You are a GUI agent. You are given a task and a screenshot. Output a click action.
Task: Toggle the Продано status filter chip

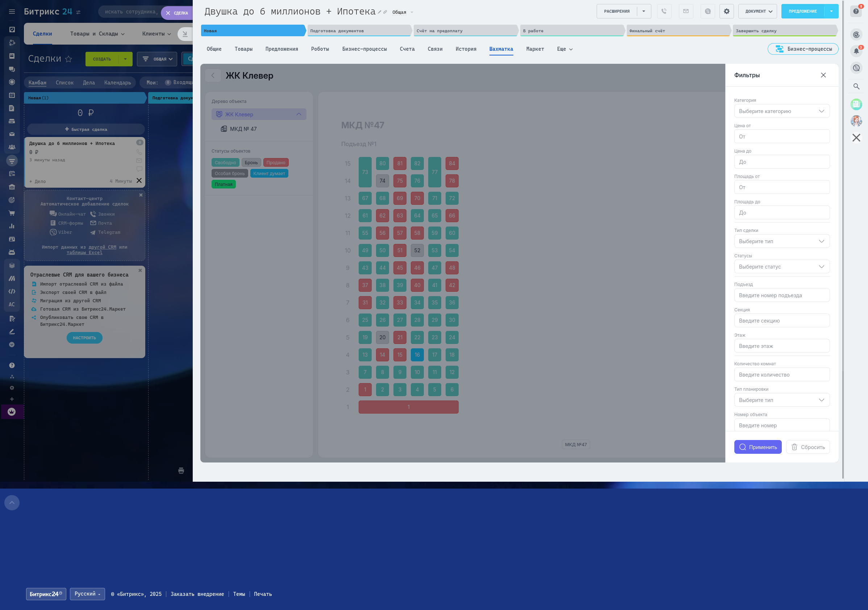point(276,163)
